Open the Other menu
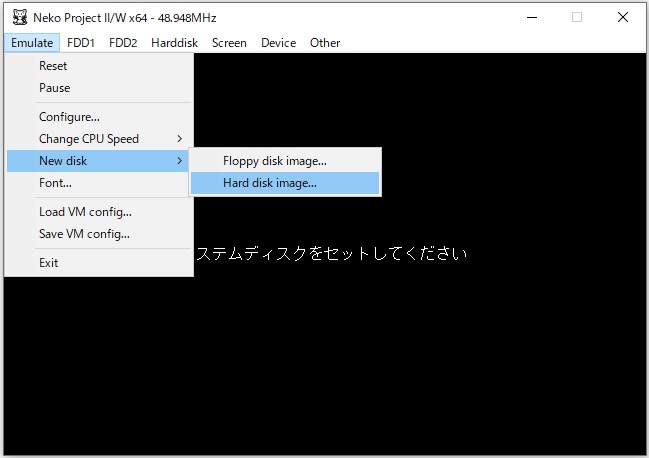The height and width of the screenshot is (458, 649). (325, 43)
